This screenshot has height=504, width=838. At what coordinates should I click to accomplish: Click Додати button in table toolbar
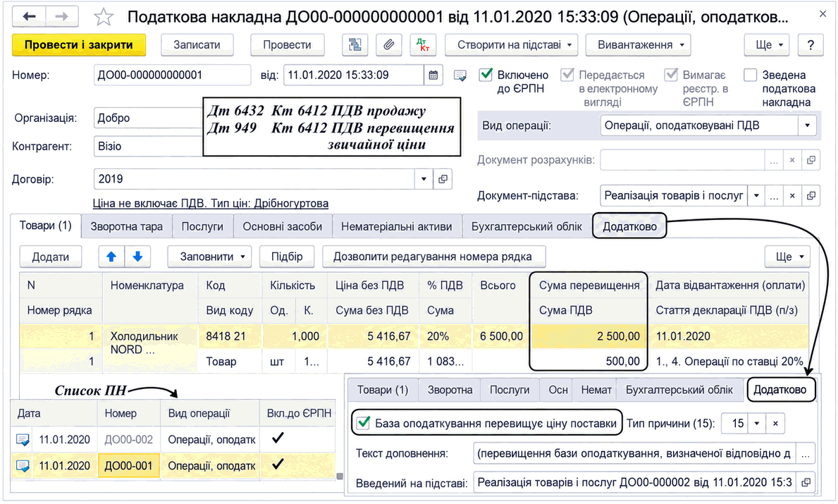click(50, 257)
